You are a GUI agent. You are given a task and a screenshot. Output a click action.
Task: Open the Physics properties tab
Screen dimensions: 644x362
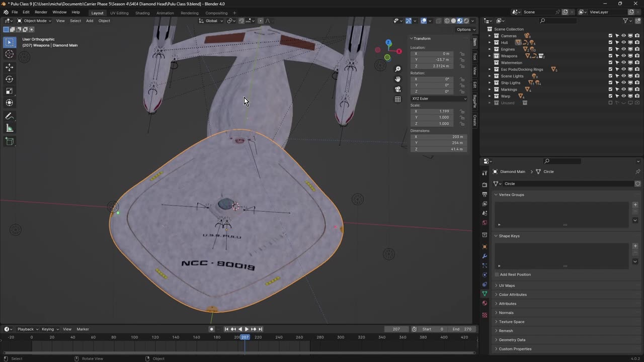pos(485,275)
